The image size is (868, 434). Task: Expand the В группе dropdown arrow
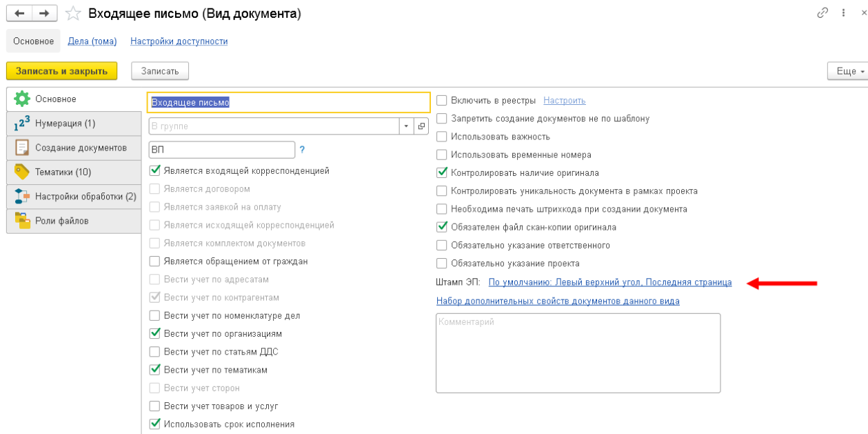(x=406, y=126)
